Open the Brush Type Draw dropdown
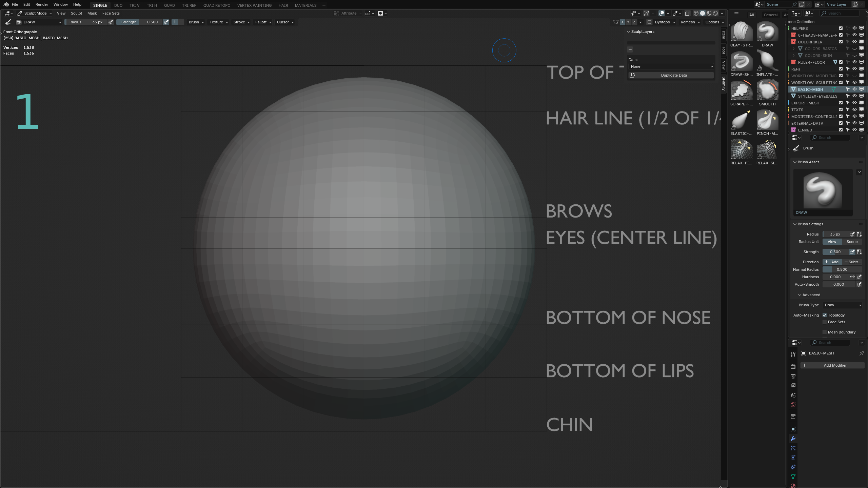The image size is (868, 488). point(843,305)
